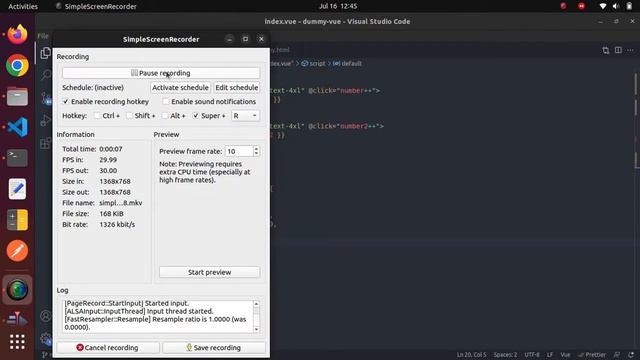Show Applications grid in the dock

pyautogui.click(x=17, y=342)
